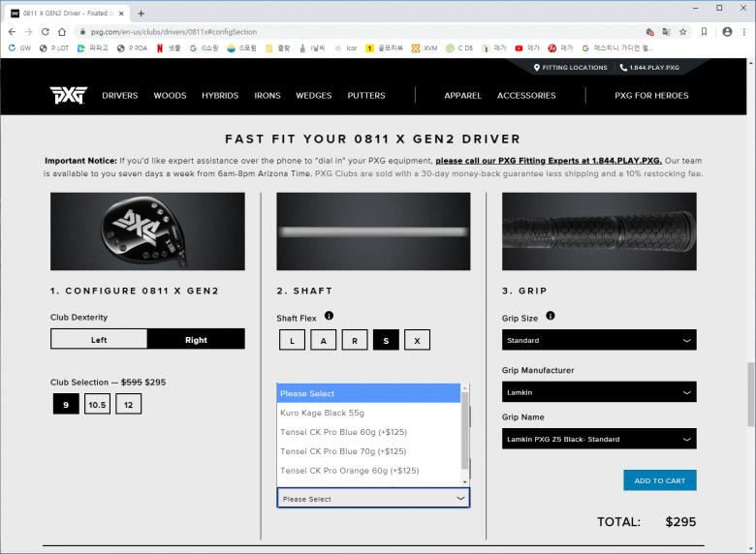
Task: Expand the Grip Size dropdown
Action: 599,340
